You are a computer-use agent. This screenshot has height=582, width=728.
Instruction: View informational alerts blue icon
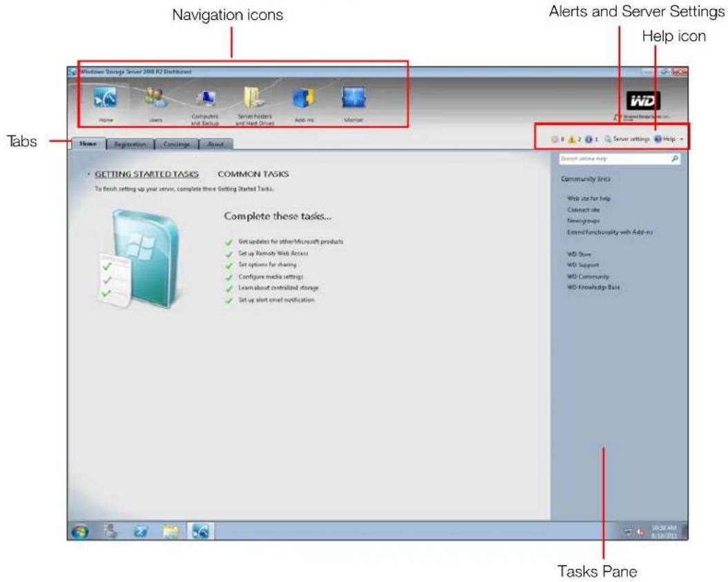[588, 139]
